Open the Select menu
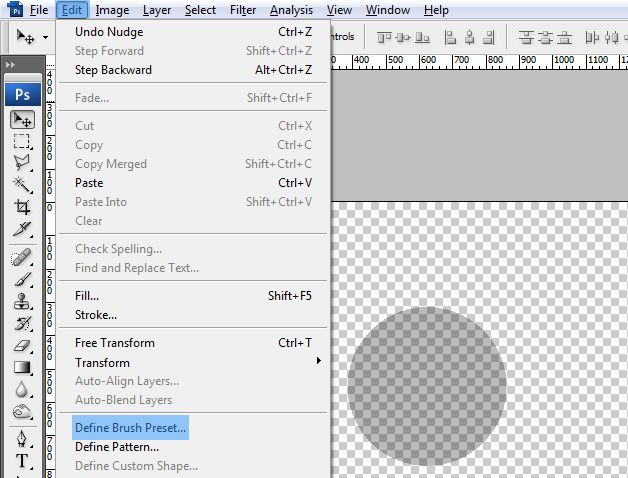The height and width of the screenshot is (478, 628). (x=200, y=10)
